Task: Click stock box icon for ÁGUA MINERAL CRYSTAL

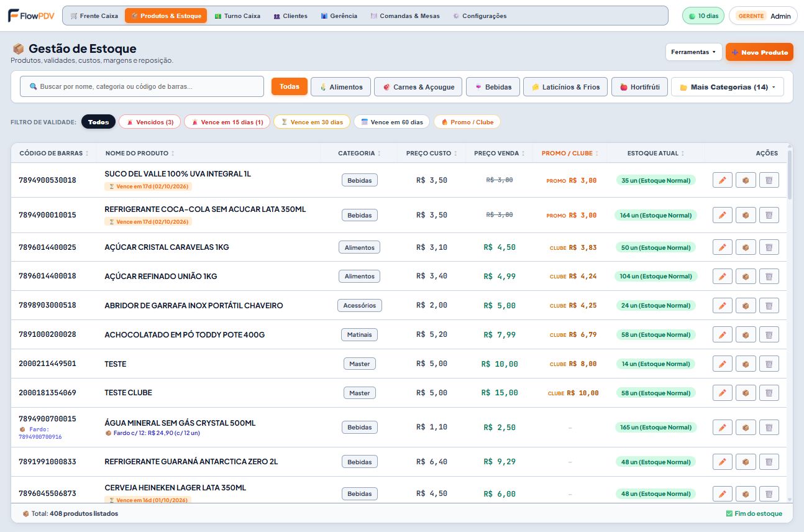Action: [746, 427]
